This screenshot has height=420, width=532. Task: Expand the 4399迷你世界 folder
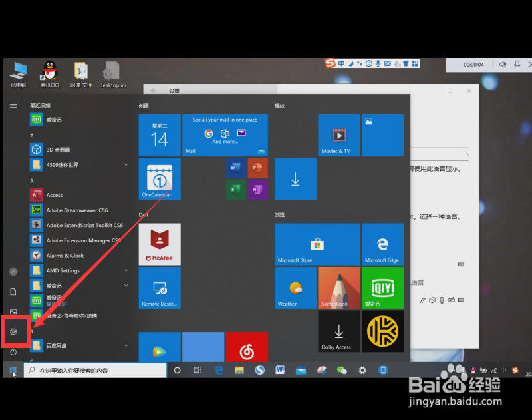[x=78, y=165]
